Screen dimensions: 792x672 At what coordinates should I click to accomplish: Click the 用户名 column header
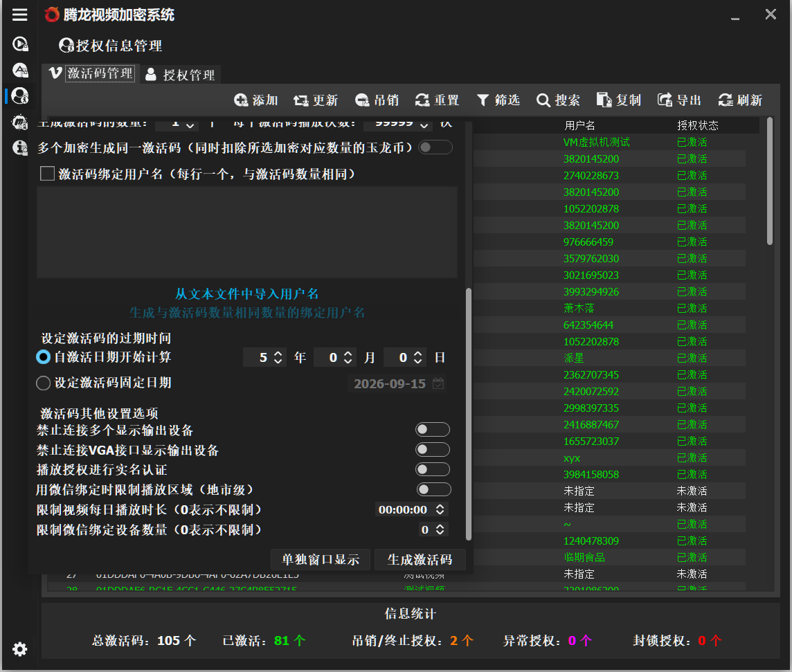click(579, 125)
